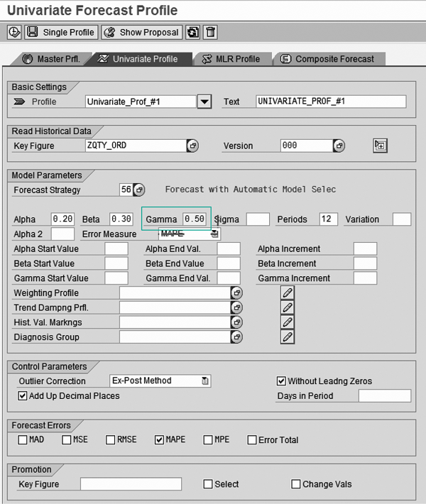Click the Alpha value field

(62, 219)
